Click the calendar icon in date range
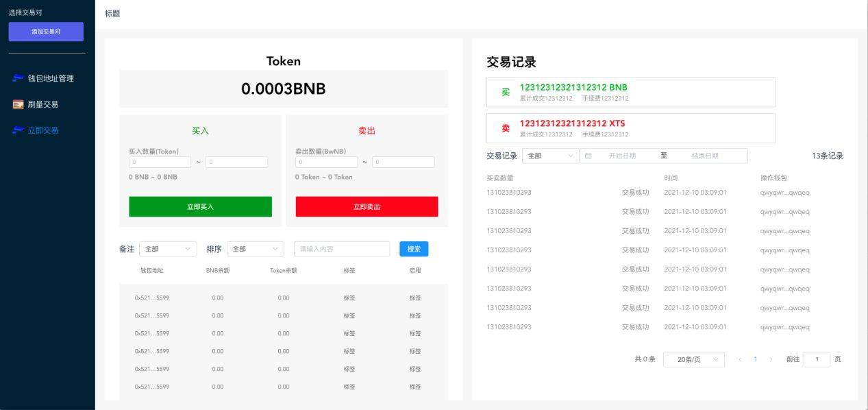Screen dimensions: 868x410 pos(588,156)
